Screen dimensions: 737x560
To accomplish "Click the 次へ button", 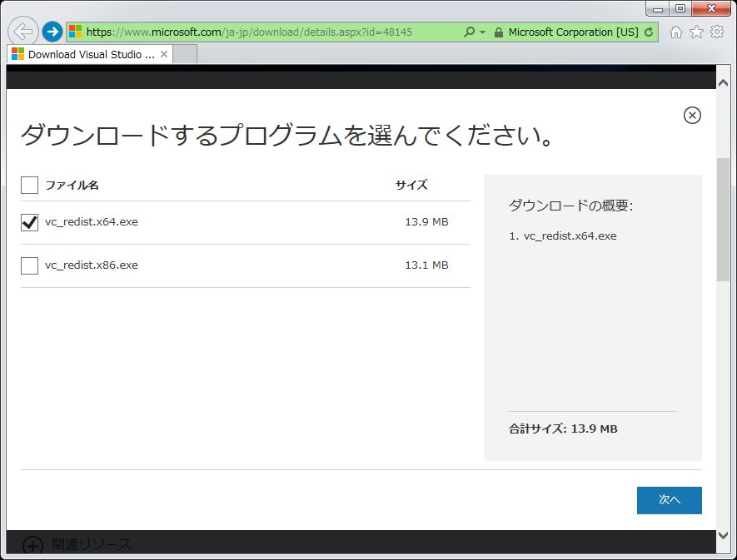I will [669, 500].
